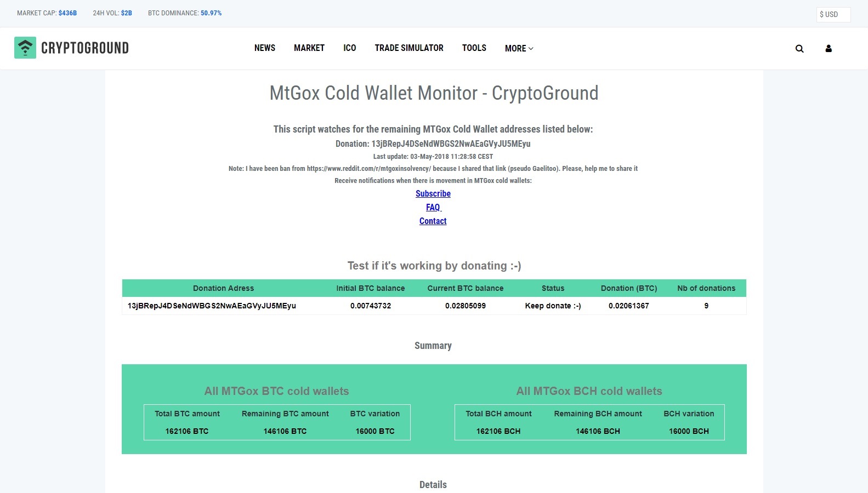
Task: Open the MARKET menu item
Action: pyautogui.click(x=309, y=48)
